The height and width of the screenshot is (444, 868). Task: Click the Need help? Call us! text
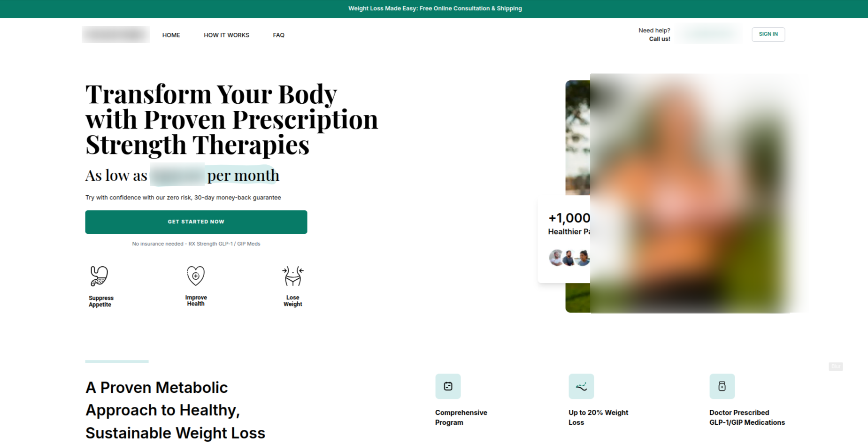pos(654,35)
